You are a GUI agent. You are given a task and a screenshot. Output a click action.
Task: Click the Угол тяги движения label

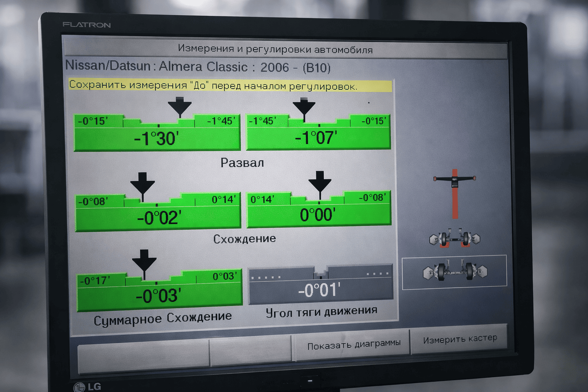(x=322, y=312)
